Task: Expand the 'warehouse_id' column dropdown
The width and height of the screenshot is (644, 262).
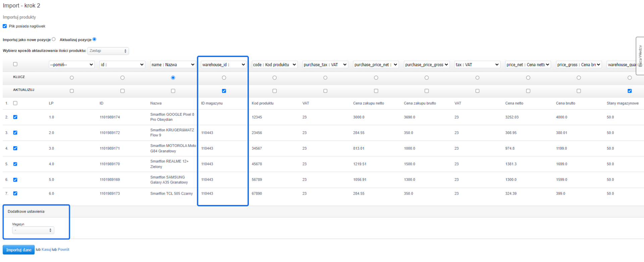Action: coord(224,65)
